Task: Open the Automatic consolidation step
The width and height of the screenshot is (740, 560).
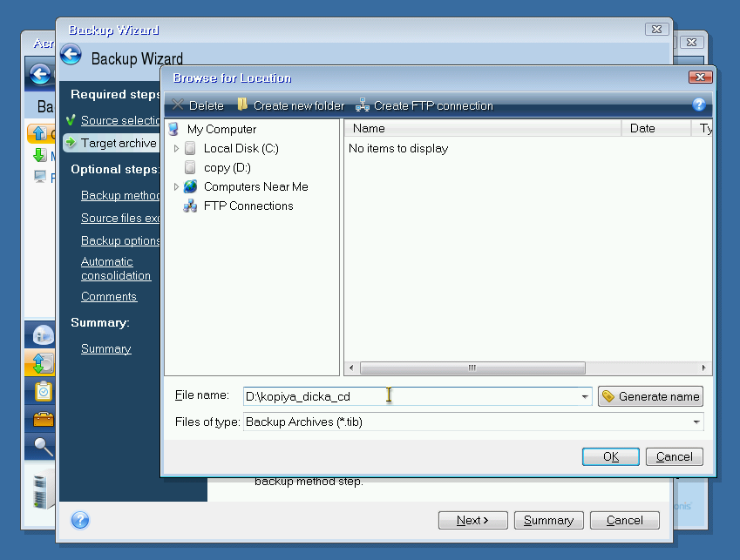Action: (x=115, y=268)
